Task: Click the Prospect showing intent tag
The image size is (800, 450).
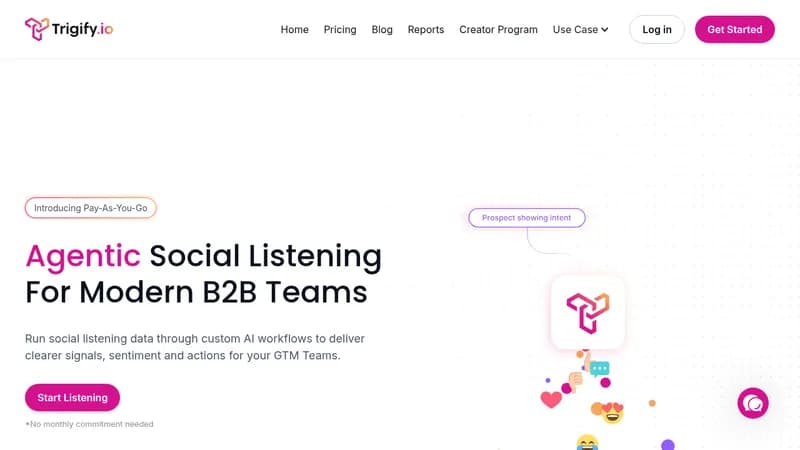Action: point(527,218)
